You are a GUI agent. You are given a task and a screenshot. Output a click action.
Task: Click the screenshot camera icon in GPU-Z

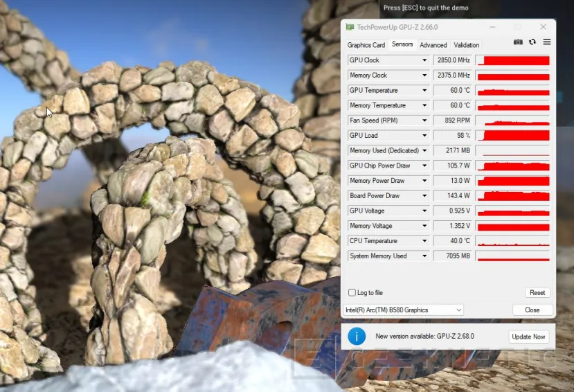pyautogui.click(x=518, y=42)
